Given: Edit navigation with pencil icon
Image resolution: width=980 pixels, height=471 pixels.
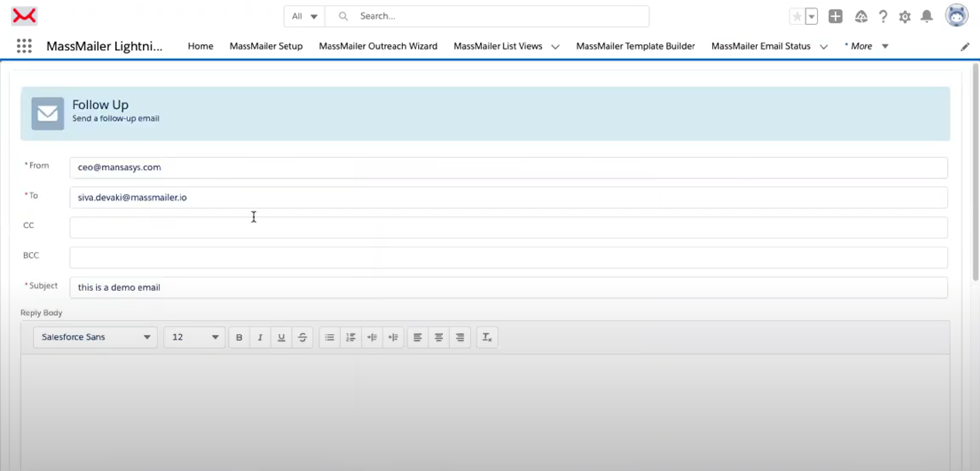Looking at the screenshot, I should tap(965, 46).
